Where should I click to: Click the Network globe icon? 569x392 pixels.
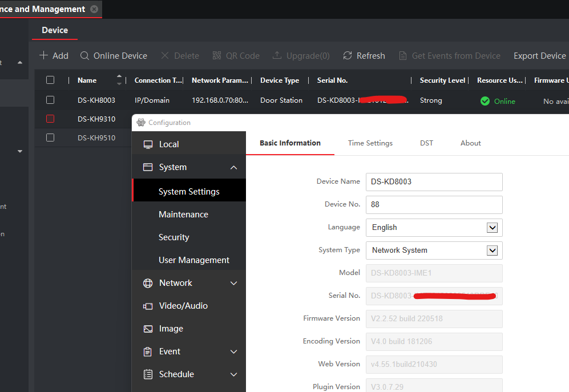(148, 283)
